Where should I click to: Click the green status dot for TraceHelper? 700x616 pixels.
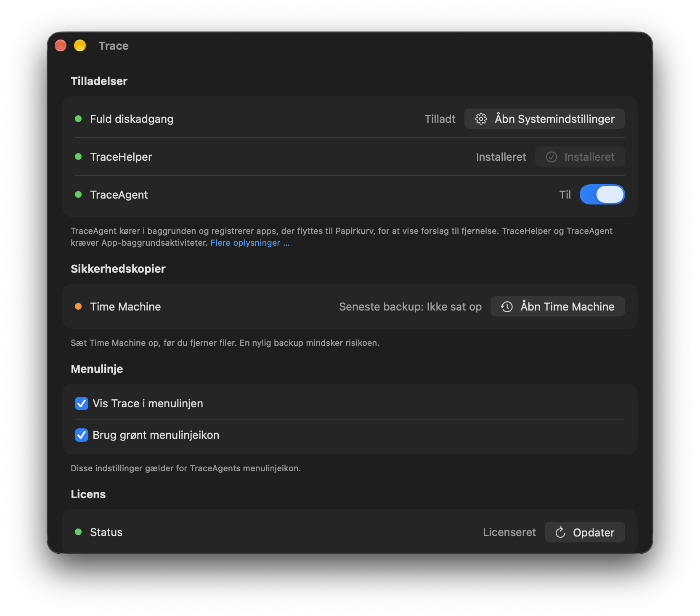78,157
